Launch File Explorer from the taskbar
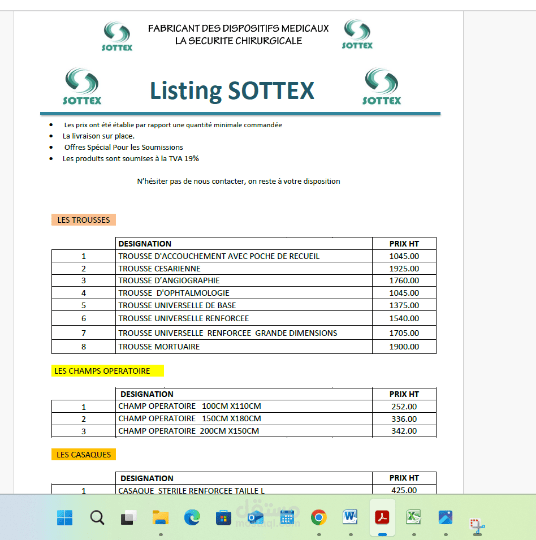 coord(161,517)
